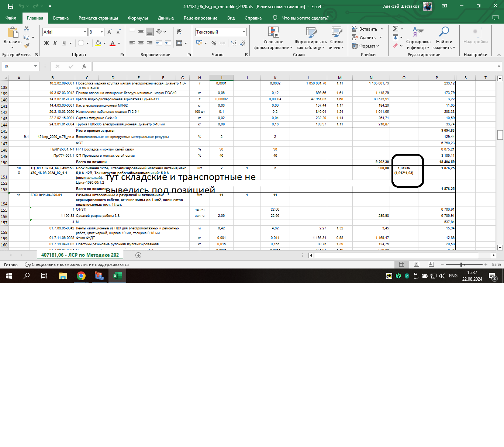This screenshot has width=504, height=447.
Task: Click the Percent style icon
Action: 214,43
